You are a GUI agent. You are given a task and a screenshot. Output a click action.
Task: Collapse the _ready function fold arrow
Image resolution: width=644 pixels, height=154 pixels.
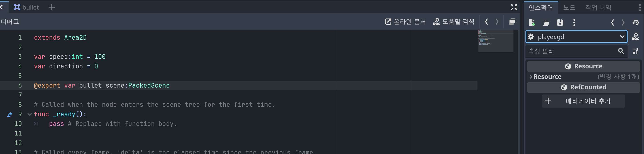(30, 114)
